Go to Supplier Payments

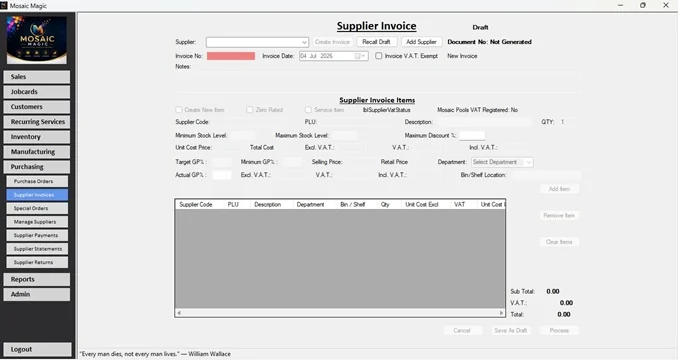click(x=37, y=236)
